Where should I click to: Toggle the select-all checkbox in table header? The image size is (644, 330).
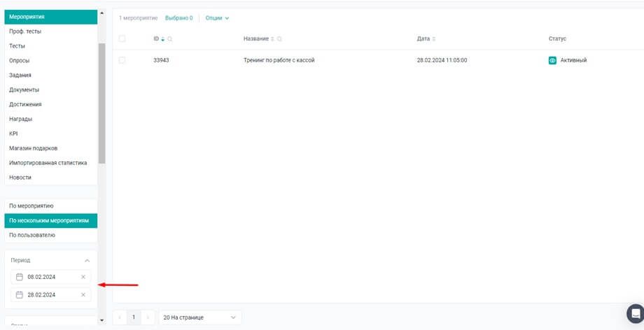(122, 39)
